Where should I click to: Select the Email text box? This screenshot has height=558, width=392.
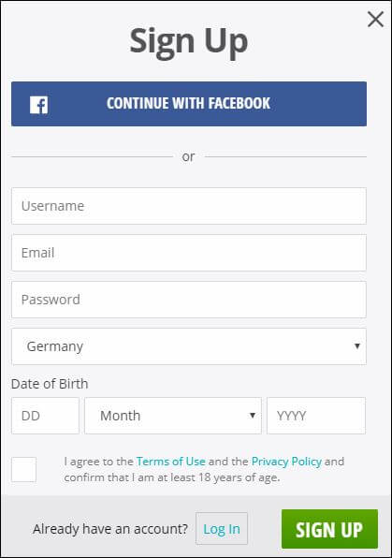click(189, 253)
